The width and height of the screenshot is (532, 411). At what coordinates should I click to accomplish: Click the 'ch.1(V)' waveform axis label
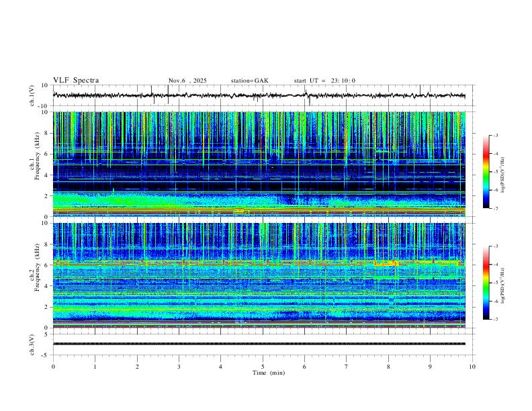tap(32, 95)
